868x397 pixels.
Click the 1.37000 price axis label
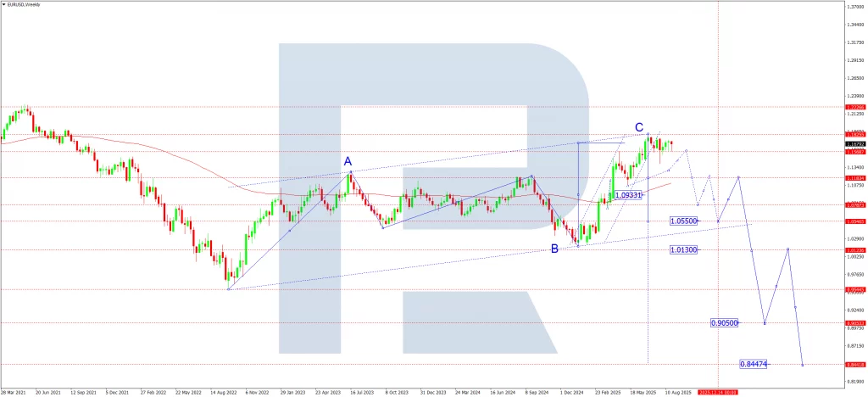point(854,8)
